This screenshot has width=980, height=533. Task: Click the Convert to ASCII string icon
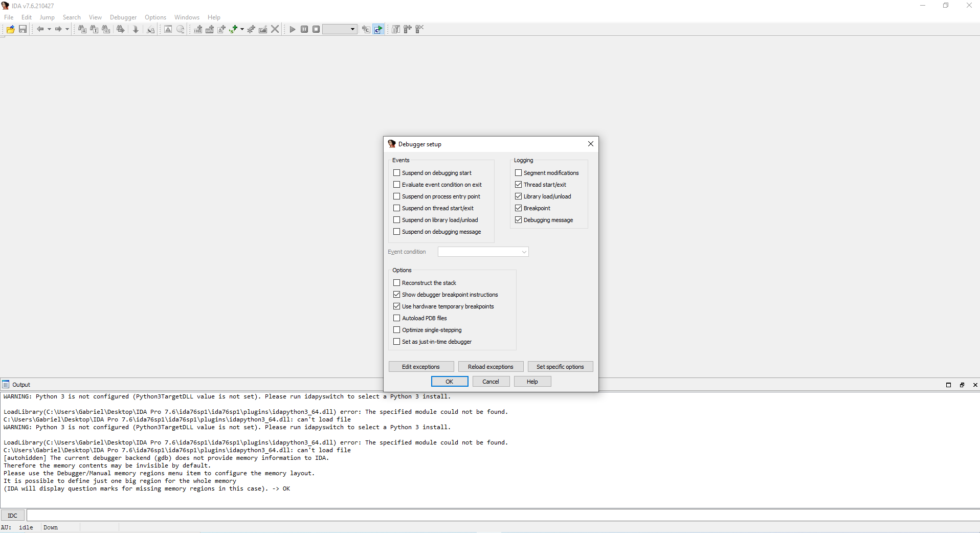221,29
